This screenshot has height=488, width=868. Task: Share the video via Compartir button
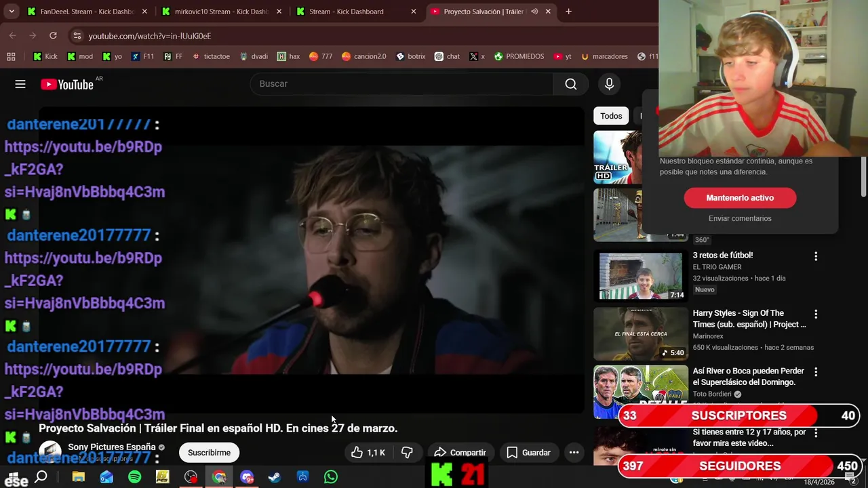click(460, 453)
